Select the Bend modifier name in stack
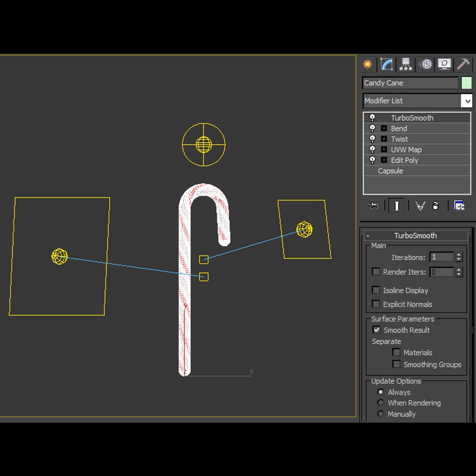 (399, 128)
